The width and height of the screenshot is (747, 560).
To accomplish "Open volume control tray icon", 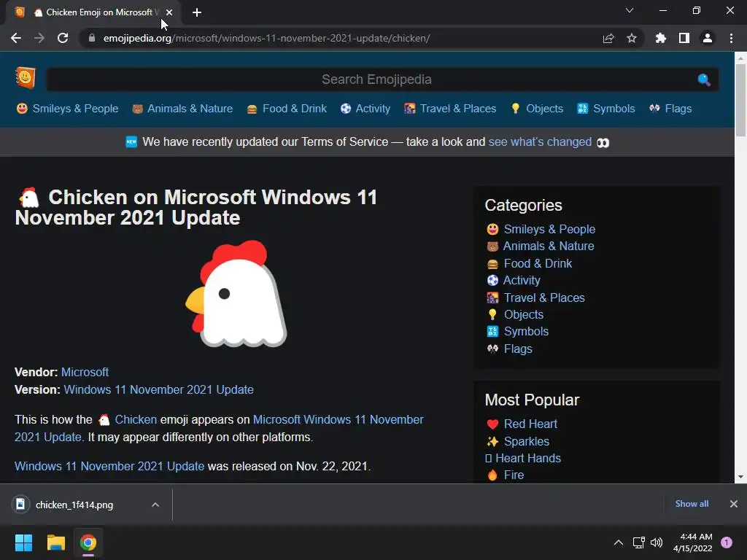I will click(657, 542).
